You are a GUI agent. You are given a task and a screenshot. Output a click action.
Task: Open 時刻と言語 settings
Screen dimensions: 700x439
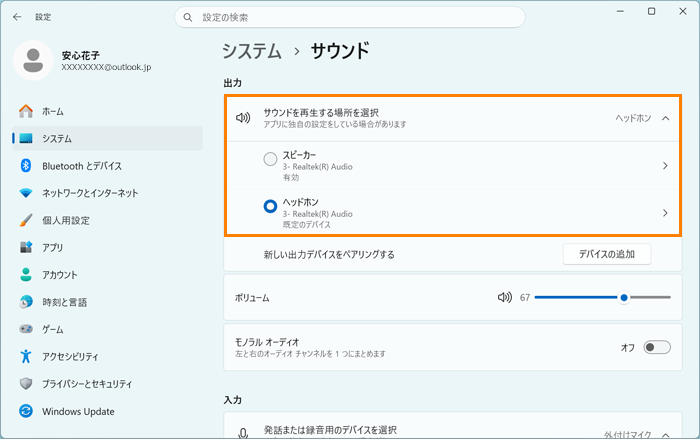(107, 302)
